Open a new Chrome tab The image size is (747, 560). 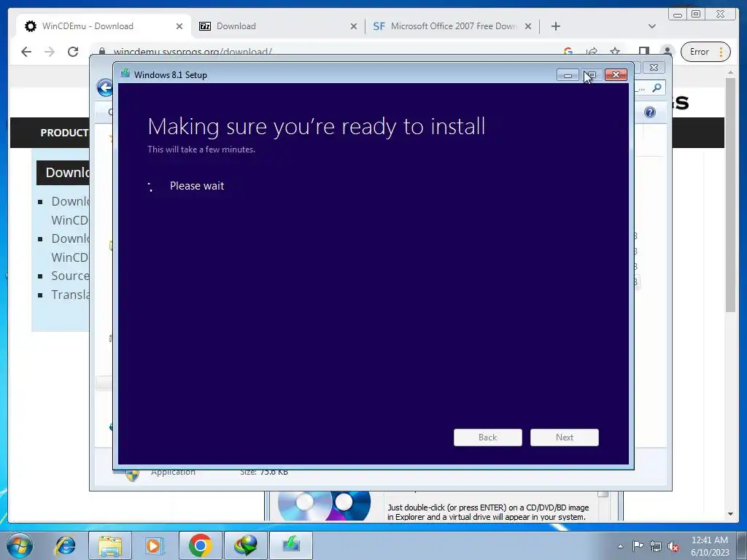(555, 26)
